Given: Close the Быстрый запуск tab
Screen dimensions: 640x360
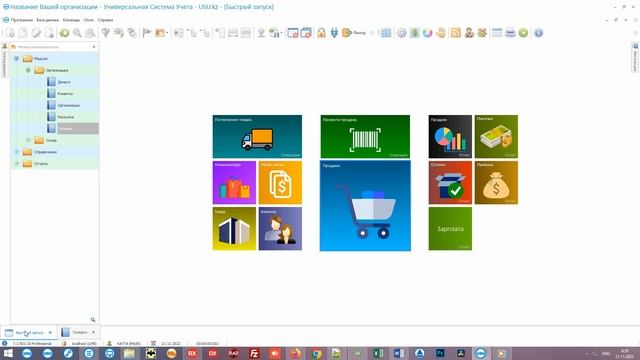Looking at the screenshot, I should [x=50, y=332].
